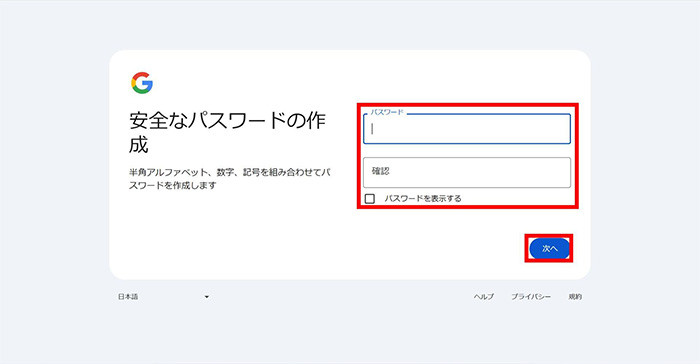Enable the パスワードを表示する checkbox
The width and height of the screenshot is (700, 364).
(x=370, y=199)
